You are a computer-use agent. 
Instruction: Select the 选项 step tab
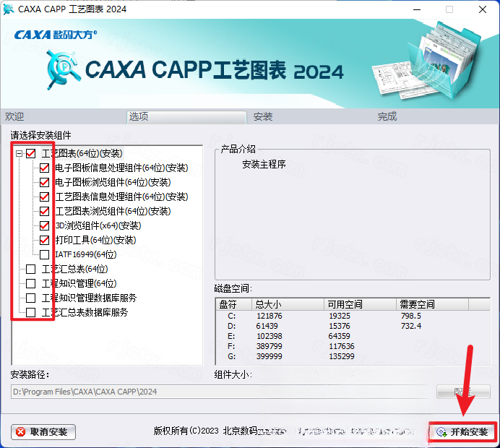pyautogui.click(x=186, y=117)
